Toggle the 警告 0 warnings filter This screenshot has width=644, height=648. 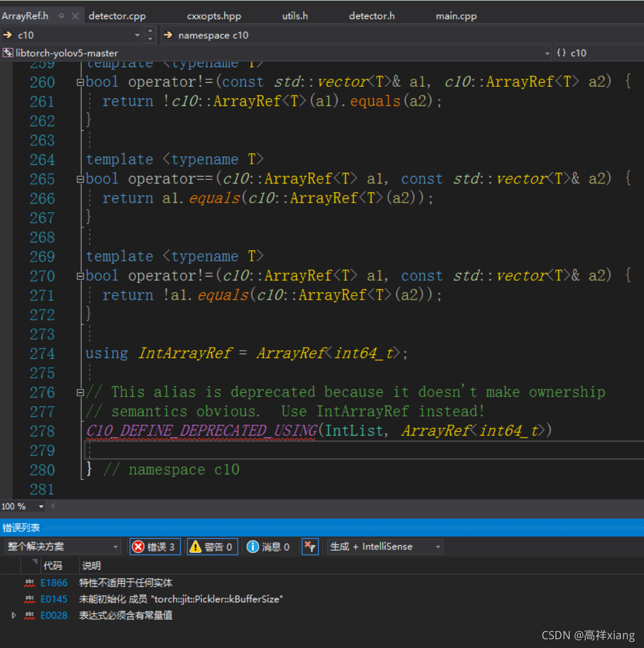pyautogui.click(x=212, y=546)
